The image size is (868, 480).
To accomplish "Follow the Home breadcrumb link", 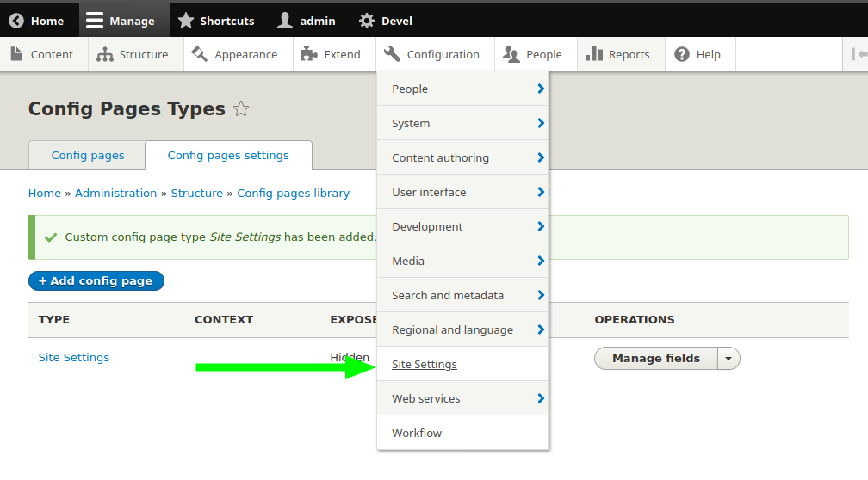I will pos(44,193).
